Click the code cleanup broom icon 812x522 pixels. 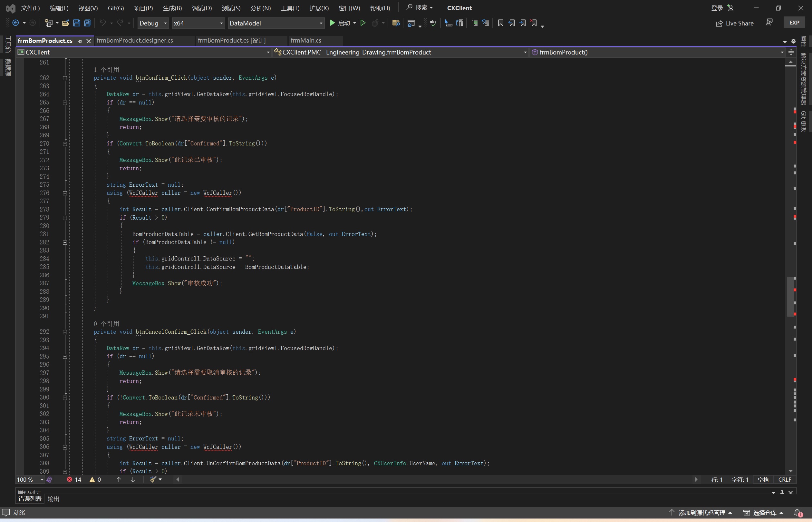click(x=153, y=480)
